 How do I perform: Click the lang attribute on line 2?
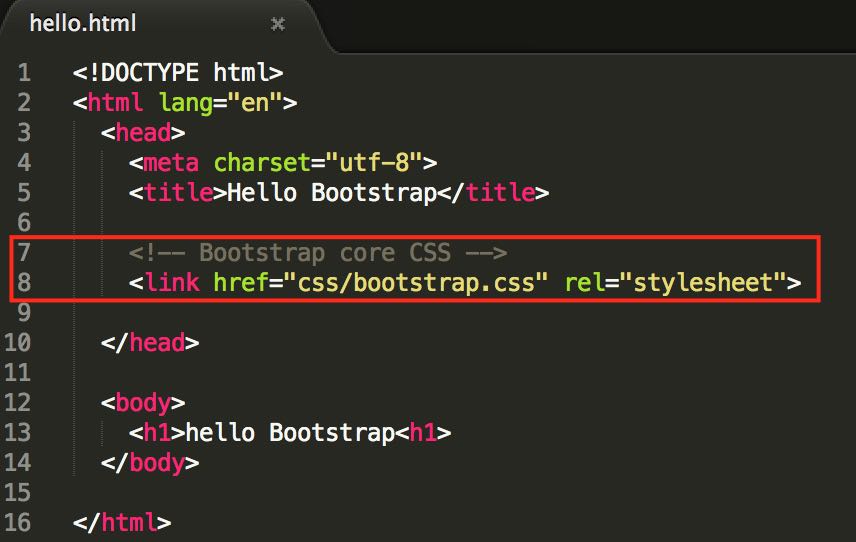(x=185, y=104)
